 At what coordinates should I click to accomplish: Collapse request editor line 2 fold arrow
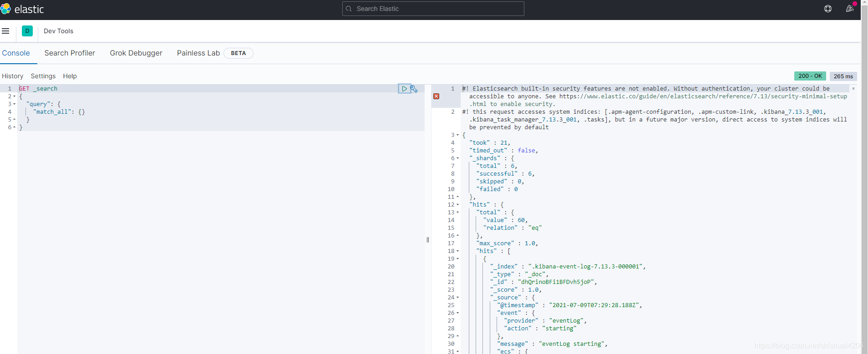click(x=14, y=96)
